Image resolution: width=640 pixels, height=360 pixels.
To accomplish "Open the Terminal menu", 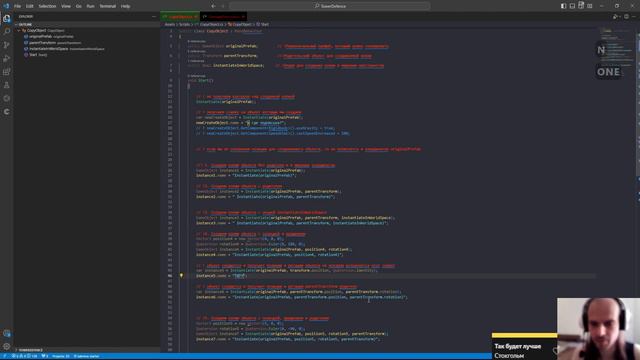I will [108, 6].
